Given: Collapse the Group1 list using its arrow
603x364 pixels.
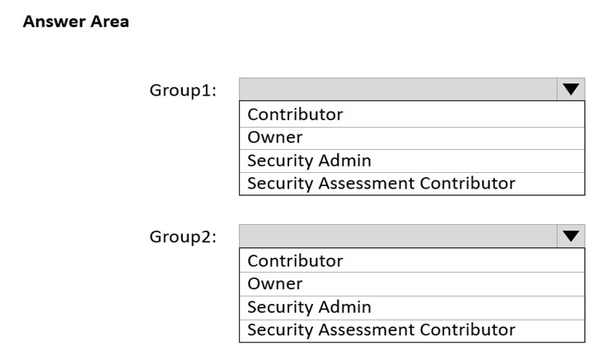Looking at the screenshot, I should tap(571, 89).
